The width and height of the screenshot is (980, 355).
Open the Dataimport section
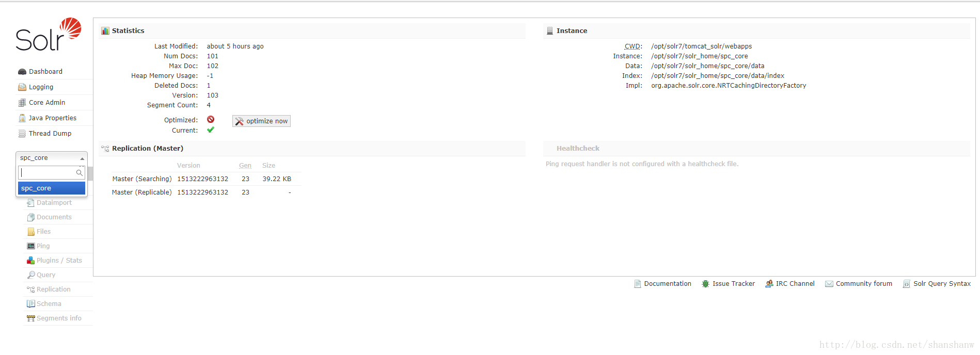point(54,203)
